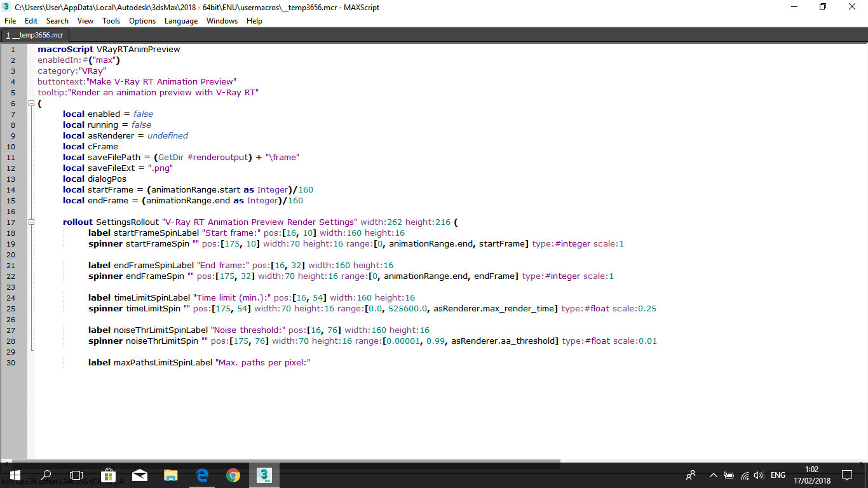Viewport: 868px width, 488px height.
Task: Open the Search menu
Action: (x=57, y=21)
